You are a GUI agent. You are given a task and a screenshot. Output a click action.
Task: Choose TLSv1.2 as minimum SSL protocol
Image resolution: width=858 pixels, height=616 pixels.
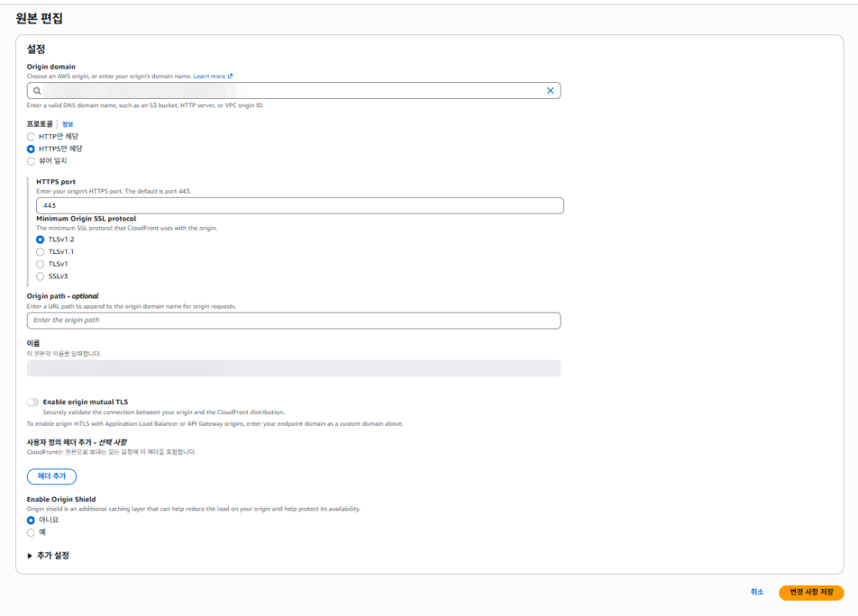point(40,240)
